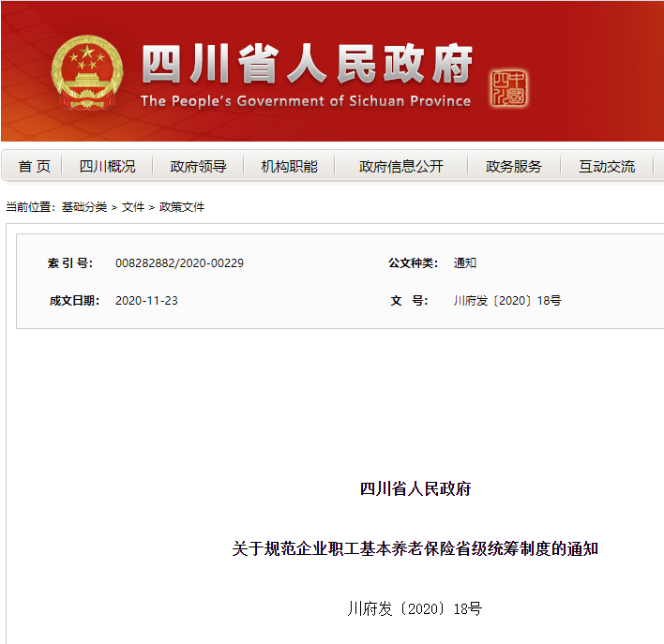Navigate to the 政务服务 tab
The height and width of the screenshot is (644, 664).
point(513,167)
